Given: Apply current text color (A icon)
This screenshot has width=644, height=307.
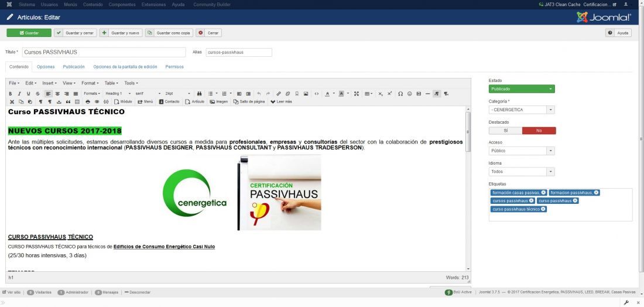Looking at the screenshot, I should [327, 94].
